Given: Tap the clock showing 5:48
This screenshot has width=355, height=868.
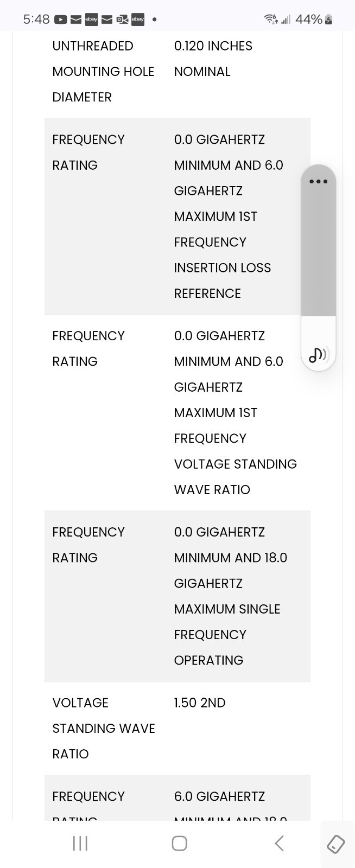Looking at the screenshot, I should [36, 20].
